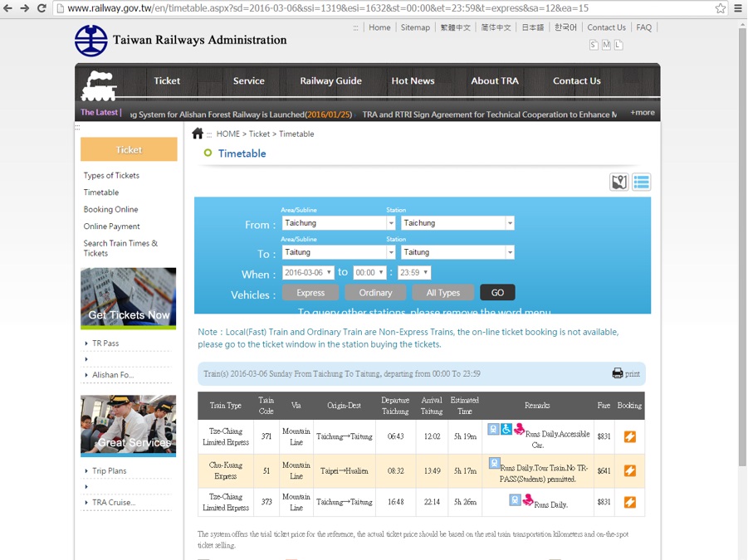This screenshot has width=748, height=560.
Task: Open the About TRA menu
Action: coord(495,80)
